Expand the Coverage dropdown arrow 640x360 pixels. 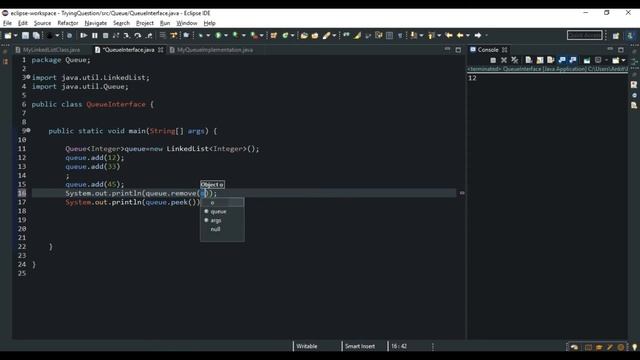pyautogui.click(x=244, y=36)
